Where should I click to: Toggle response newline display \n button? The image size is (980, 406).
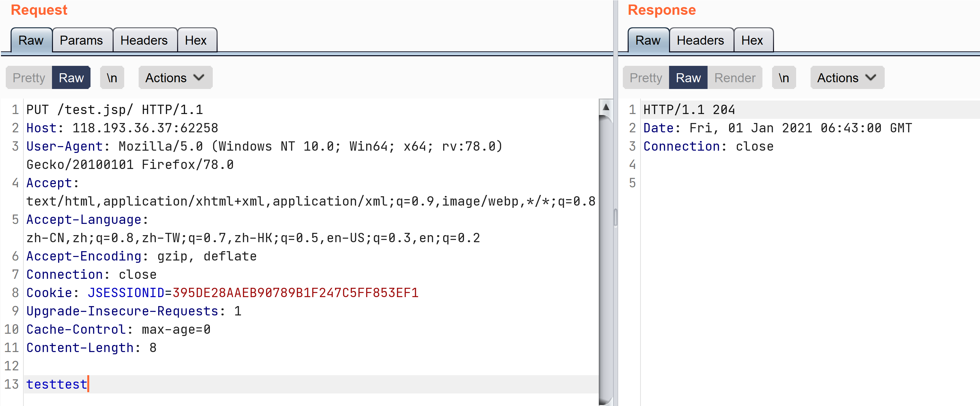click(x=783, y=78)
